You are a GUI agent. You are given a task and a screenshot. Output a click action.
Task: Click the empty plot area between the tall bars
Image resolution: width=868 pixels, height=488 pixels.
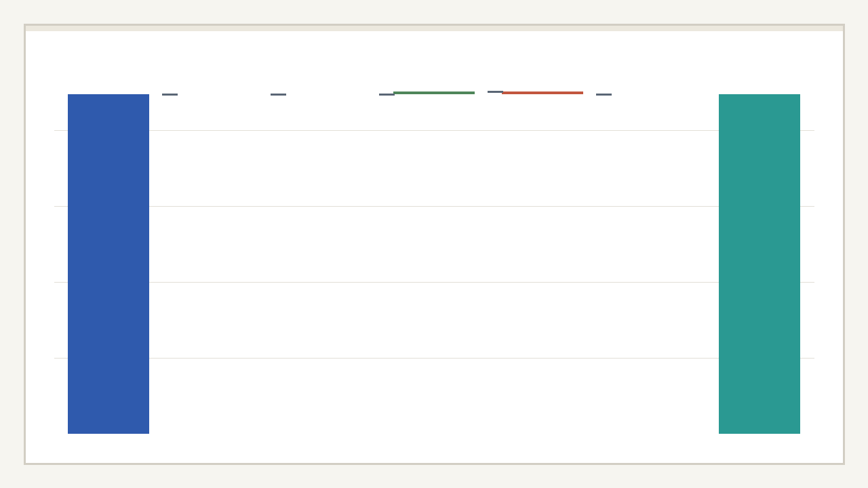point(434,244)
